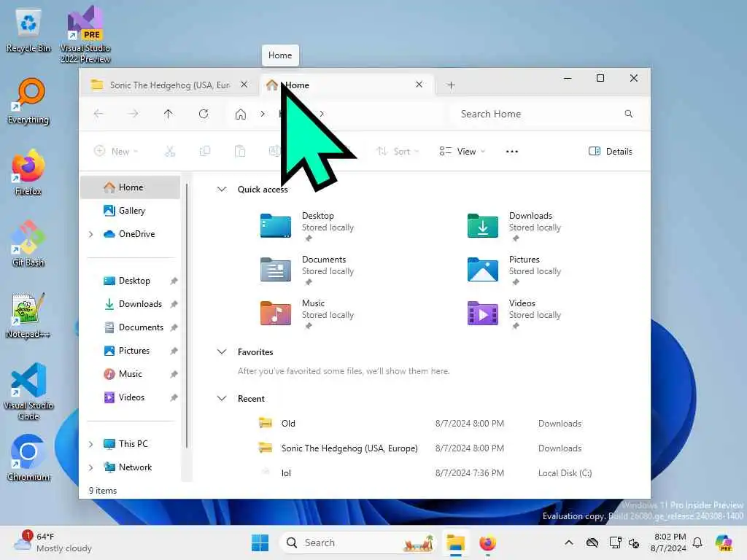Close the Home tab
The image size is (747, 560).
click(419, 85)
